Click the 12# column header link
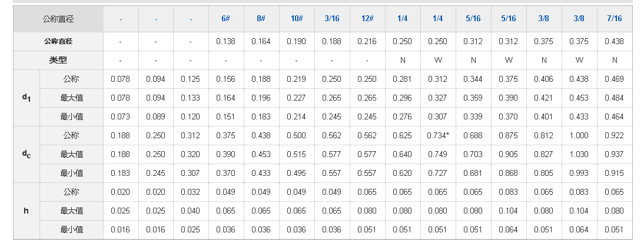The width and height of the screenshot is (644, 240). (367, 19)
